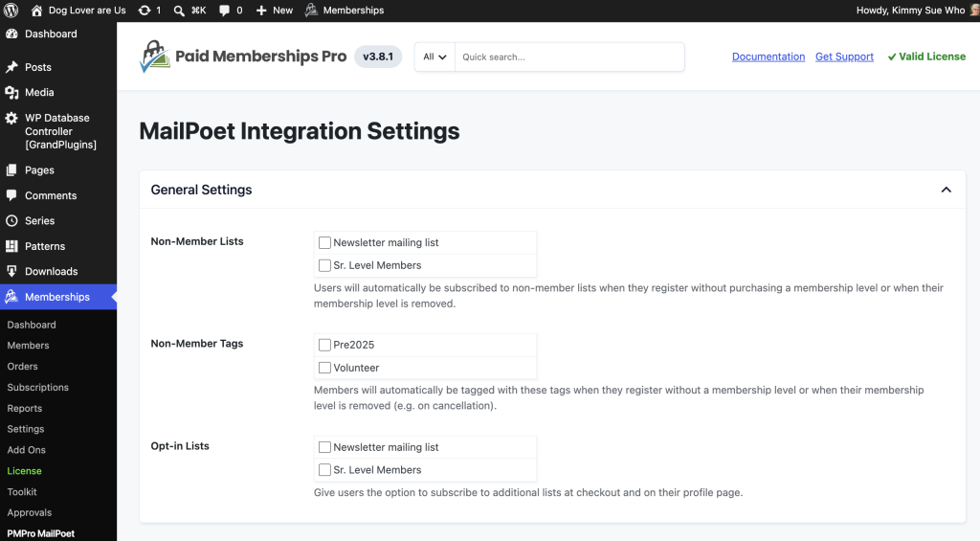Click the Media icon in sidebar

tap(11, 93)
